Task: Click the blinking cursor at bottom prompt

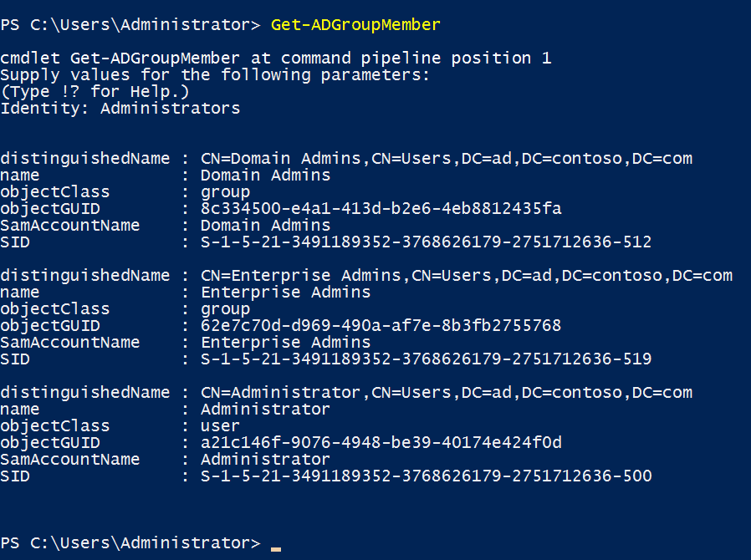Action: (x=276, y=549)
